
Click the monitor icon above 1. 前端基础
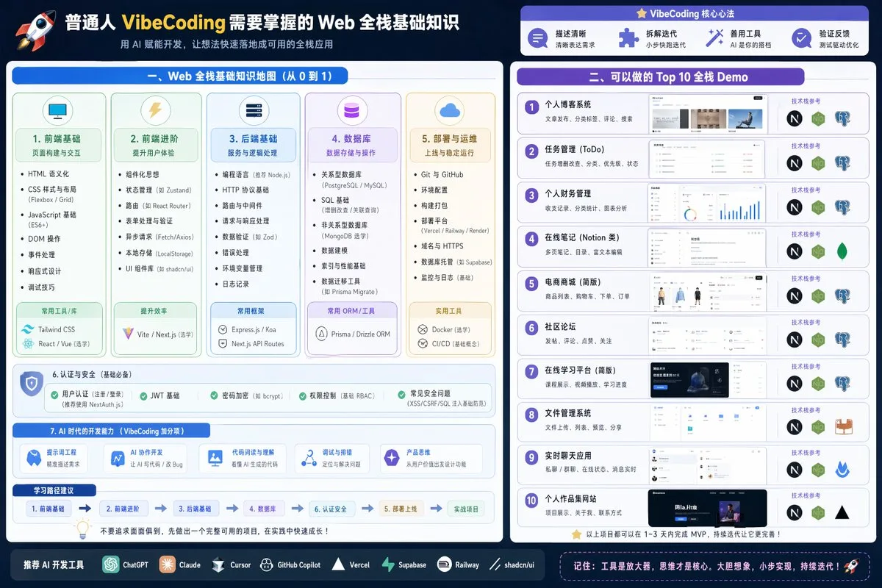pos(57,112)
